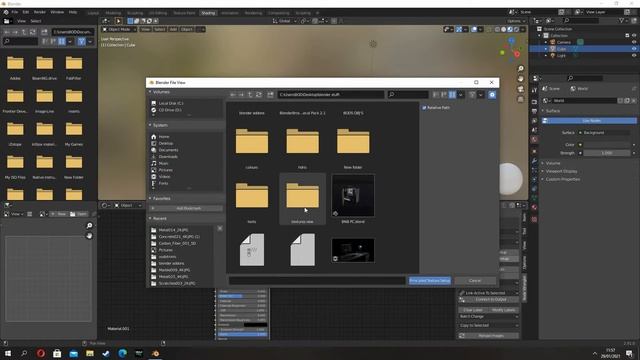Open Local Disk (C:) volume

(171, 103)
